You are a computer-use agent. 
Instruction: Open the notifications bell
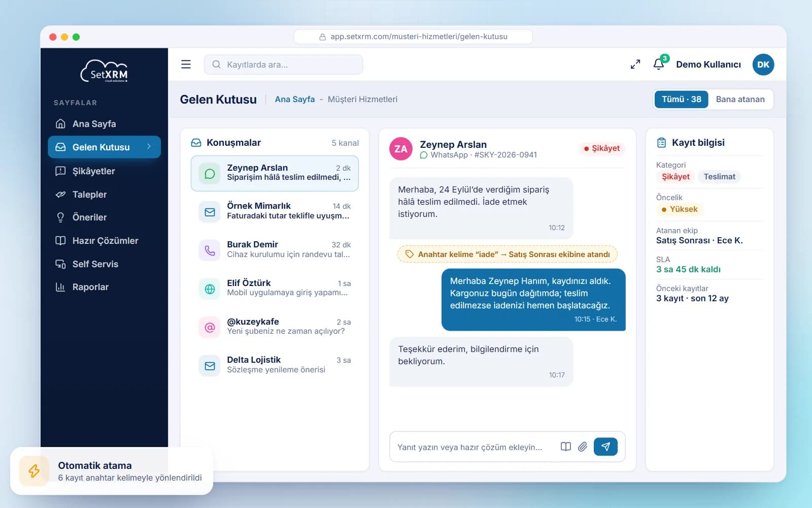[x=659, y=64]
